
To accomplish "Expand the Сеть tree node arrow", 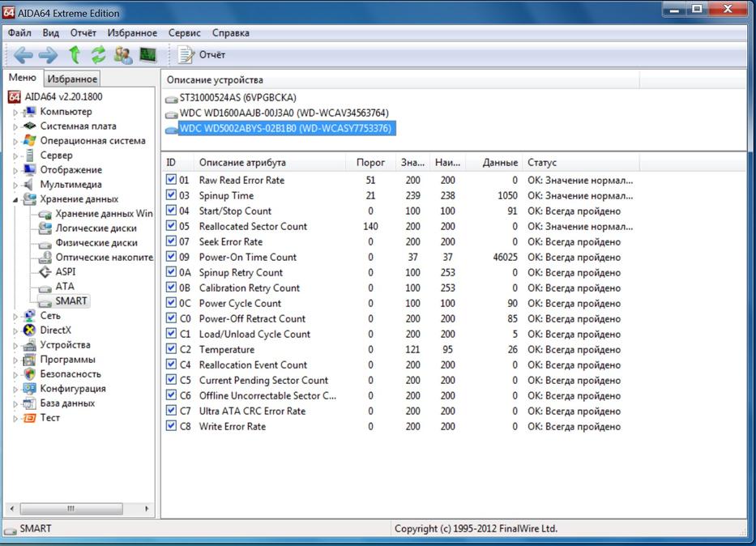I will coord(15,316).
